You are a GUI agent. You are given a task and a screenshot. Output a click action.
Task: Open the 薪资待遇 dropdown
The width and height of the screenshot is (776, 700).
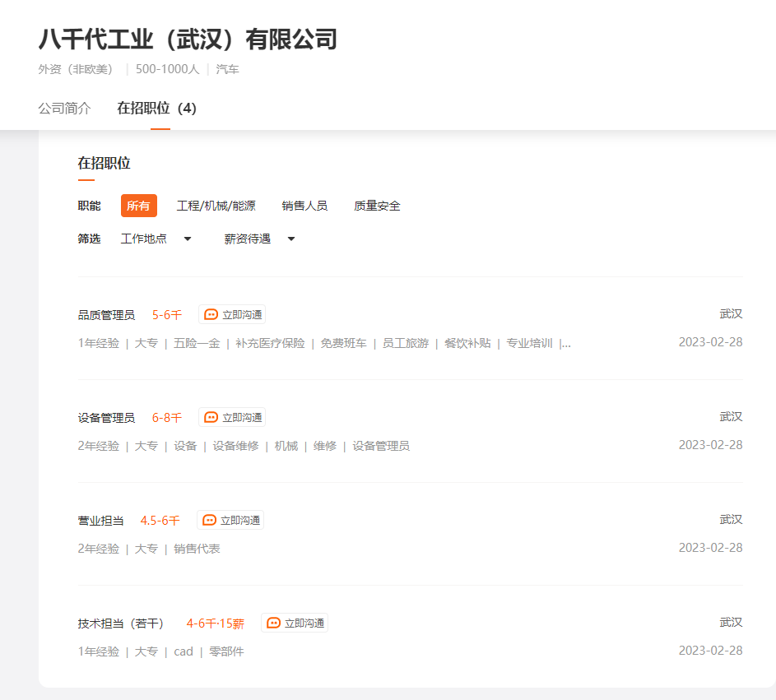(x=259, y=239)
